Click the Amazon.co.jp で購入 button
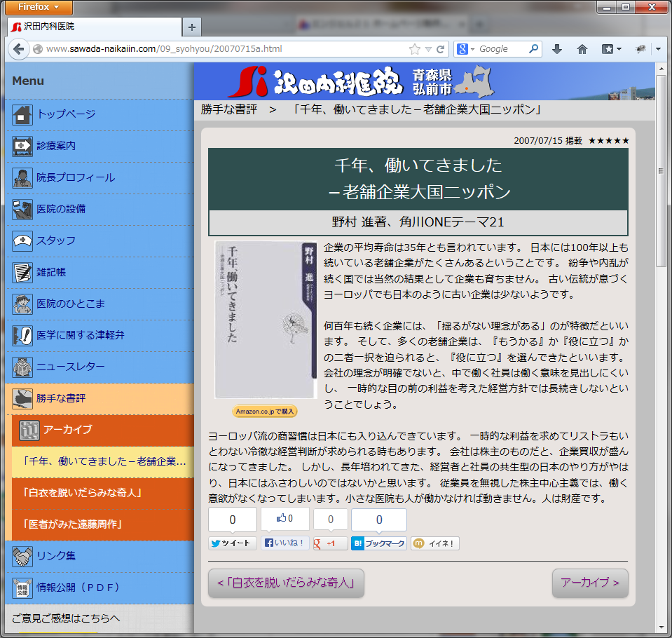Image resolution: width=672 pixels, height=638 pixels. [265, 411]
